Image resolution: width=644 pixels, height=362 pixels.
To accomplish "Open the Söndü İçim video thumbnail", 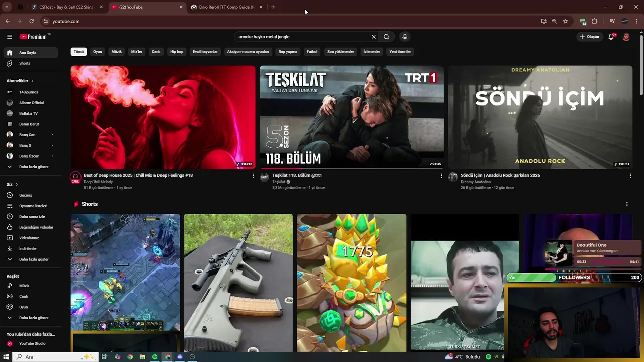I will point(540,117).
